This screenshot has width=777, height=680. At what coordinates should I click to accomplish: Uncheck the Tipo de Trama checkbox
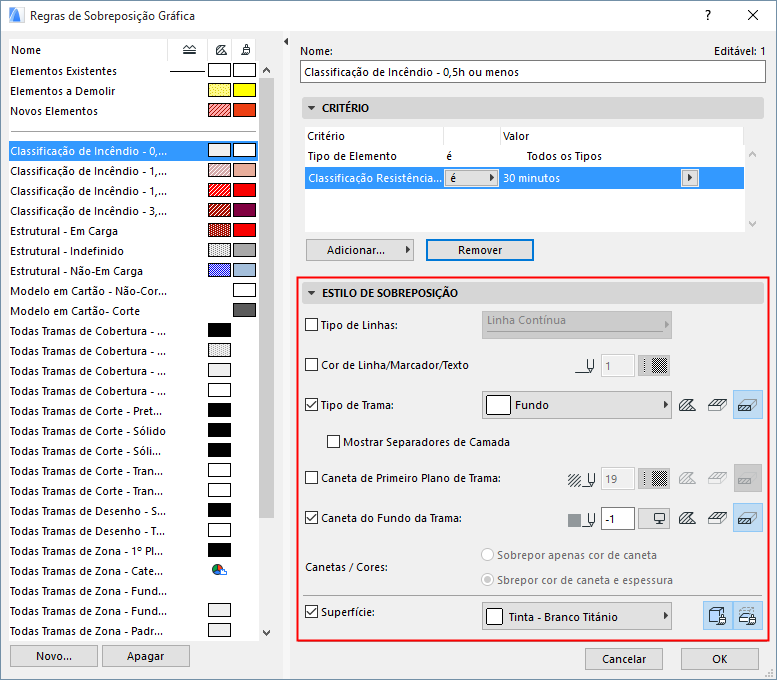tap(311, 404)
